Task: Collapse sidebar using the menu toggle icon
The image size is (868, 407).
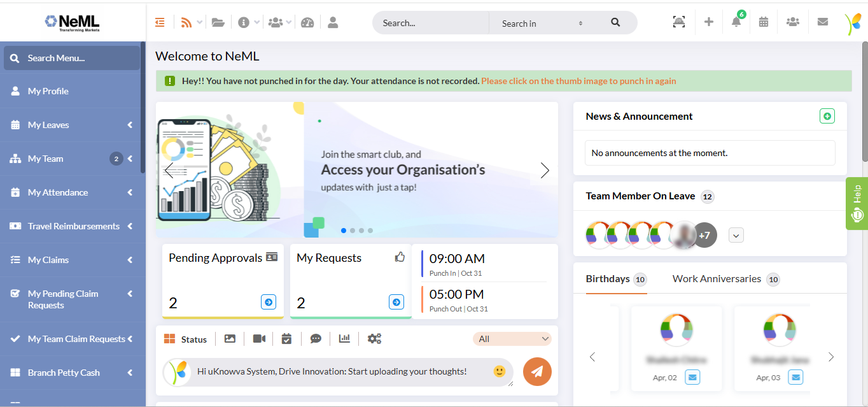Action: point(160,22)
